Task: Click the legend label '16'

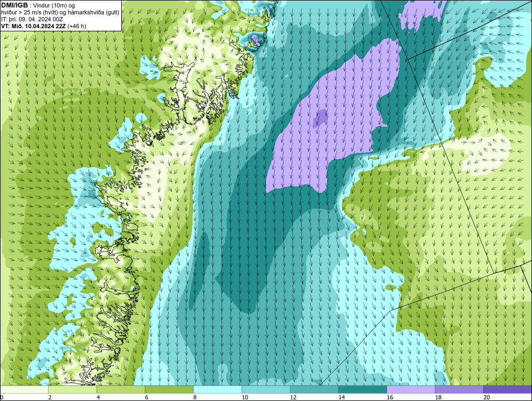Action: click(390, 397)
